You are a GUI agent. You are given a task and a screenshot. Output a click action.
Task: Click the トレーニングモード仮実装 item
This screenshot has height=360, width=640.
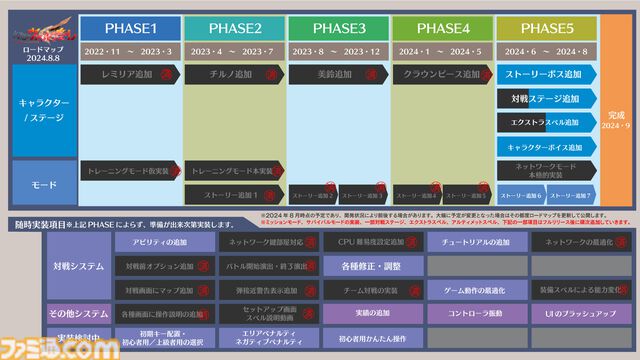[131, 171]
